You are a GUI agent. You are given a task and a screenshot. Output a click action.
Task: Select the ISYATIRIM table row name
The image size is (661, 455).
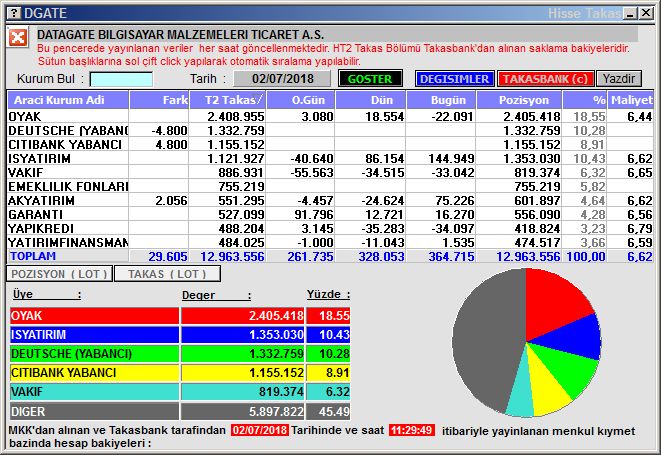40,159
